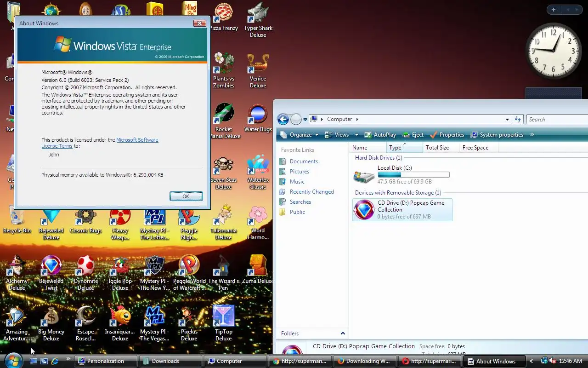Open Talismania Deluxe icon
Screen dimensions: 588x368
click(224, 223)
